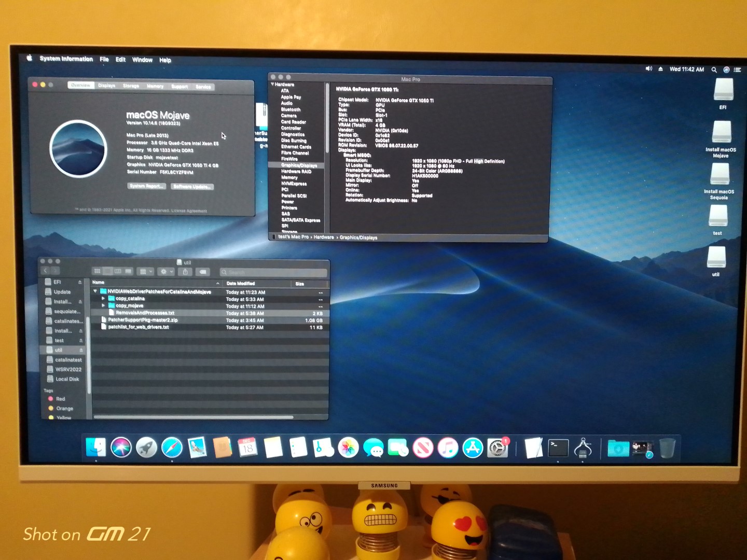
Task: Select NVMExpress in hardware list
Action: pos(294,184)
